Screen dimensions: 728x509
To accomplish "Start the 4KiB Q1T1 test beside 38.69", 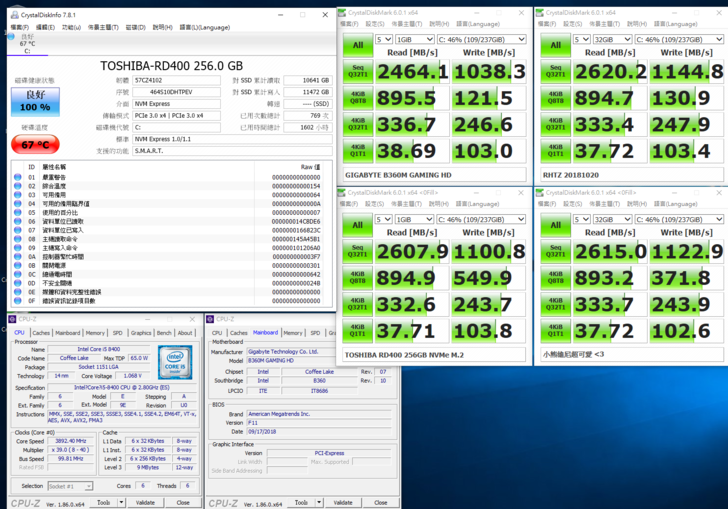I will (358, 152).
